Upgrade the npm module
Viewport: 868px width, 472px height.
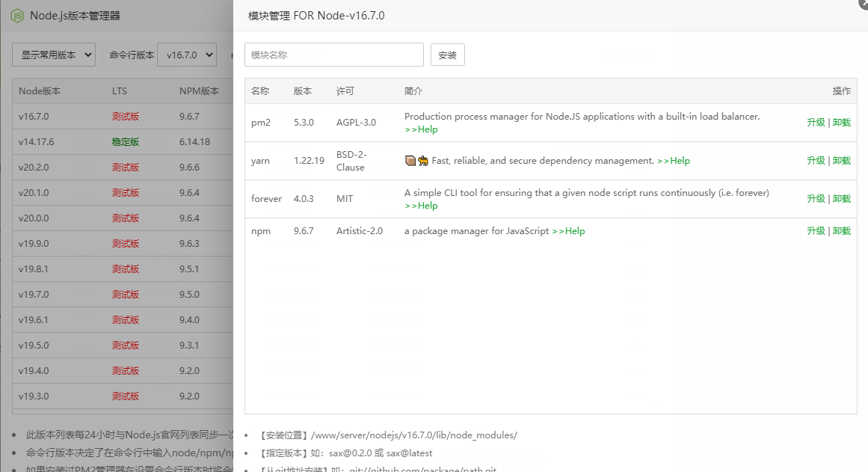[816, 231]
